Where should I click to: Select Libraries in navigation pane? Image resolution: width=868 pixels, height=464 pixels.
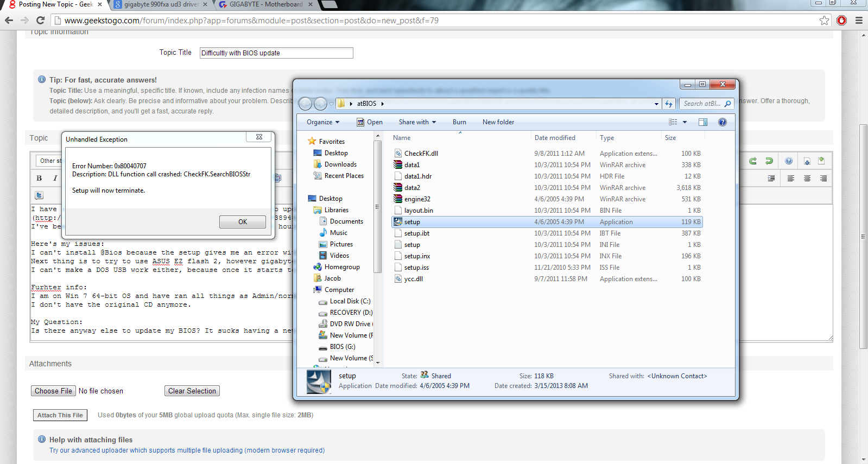click(x=336, y=210)
